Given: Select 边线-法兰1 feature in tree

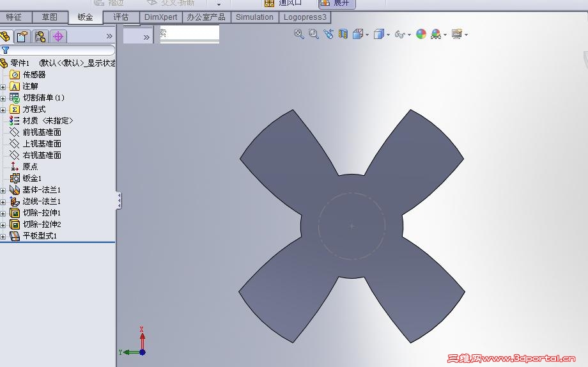Looking at the screenshot, I should 42,201.
